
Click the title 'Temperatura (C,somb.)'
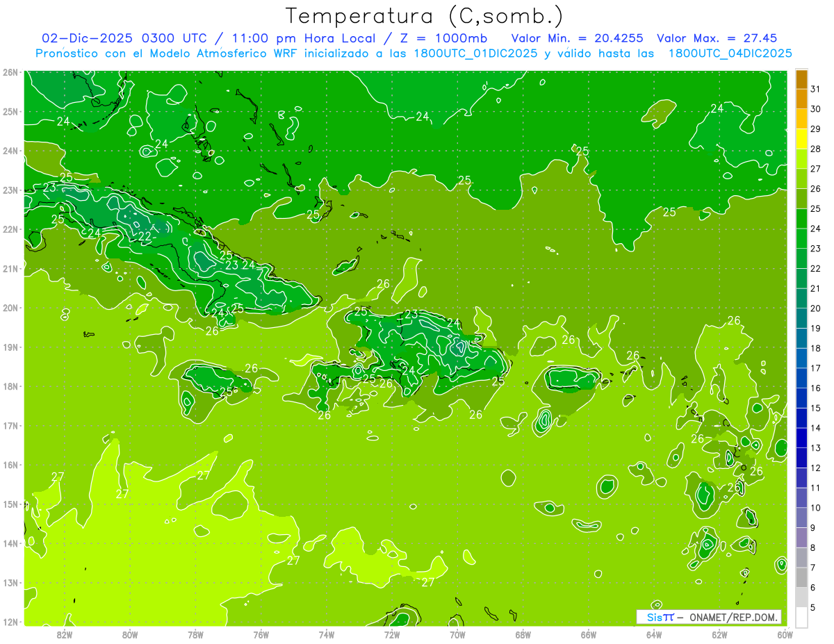424,16
